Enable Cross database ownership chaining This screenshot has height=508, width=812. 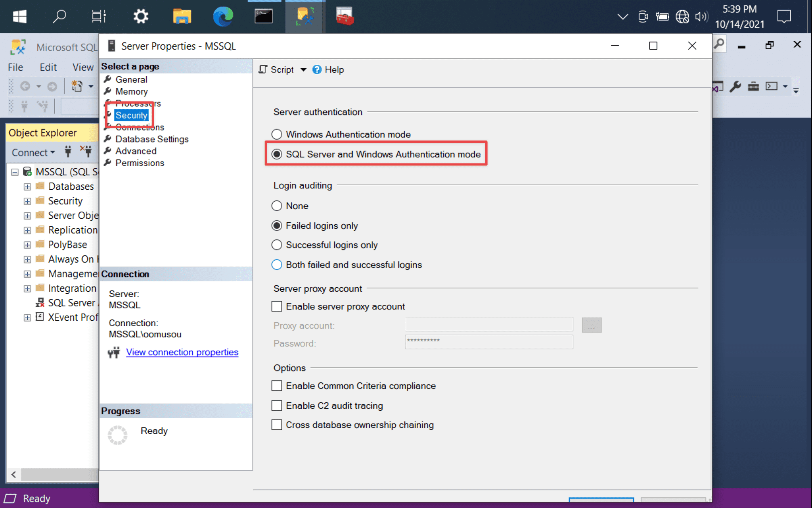click(x=277, y=424)
